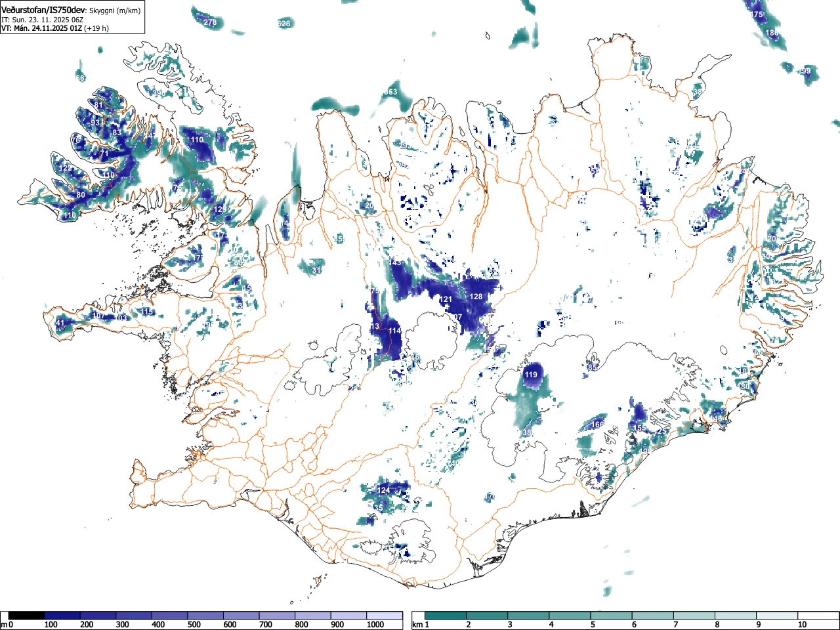Click the 155 value in the southeast
The image size is (840, 630).
(639, 428)
